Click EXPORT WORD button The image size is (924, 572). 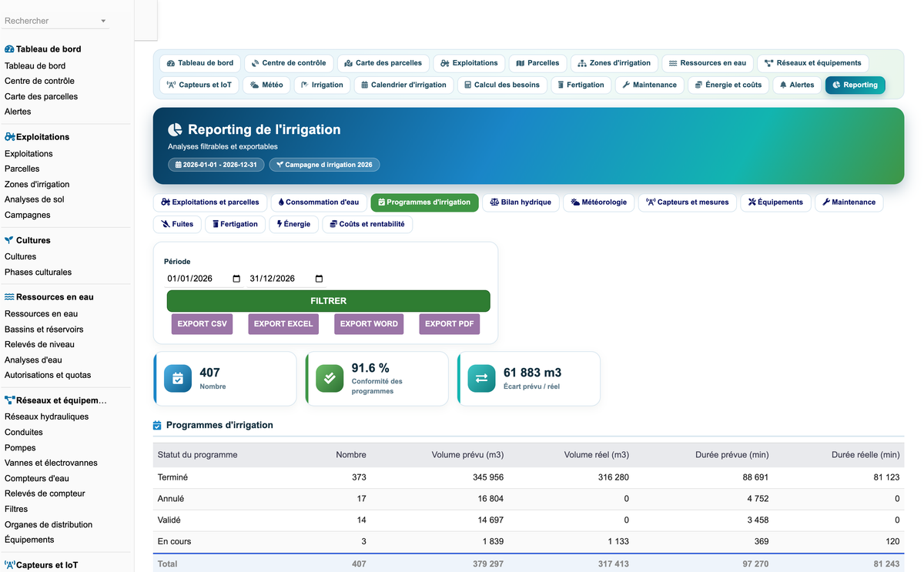click(369, 324)
